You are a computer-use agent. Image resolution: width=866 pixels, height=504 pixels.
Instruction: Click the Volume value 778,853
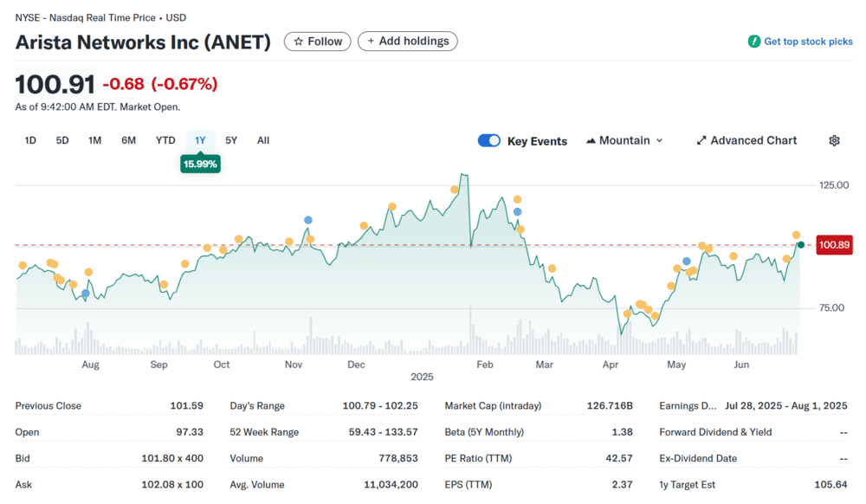(398, 458)
